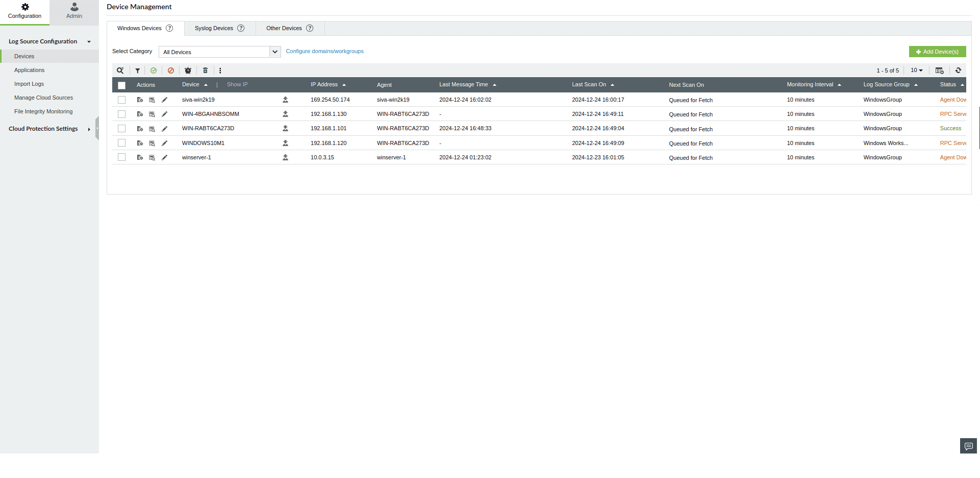Click IP address 169.254.50.174
The width and height of the screenshot is (980, 478).
tap(330, 100)
